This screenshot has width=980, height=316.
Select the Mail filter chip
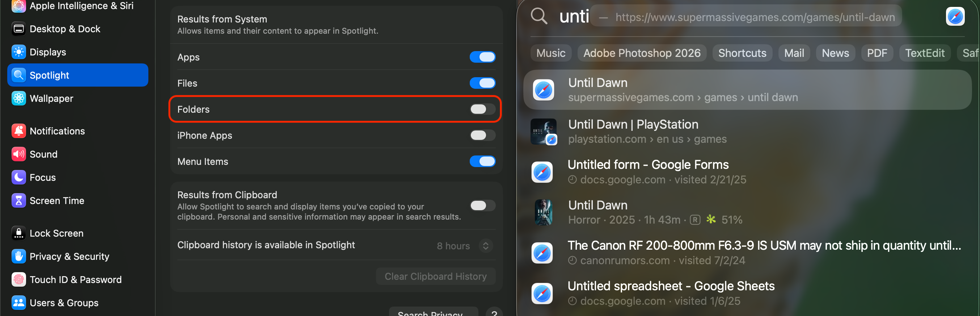point(794,53)
